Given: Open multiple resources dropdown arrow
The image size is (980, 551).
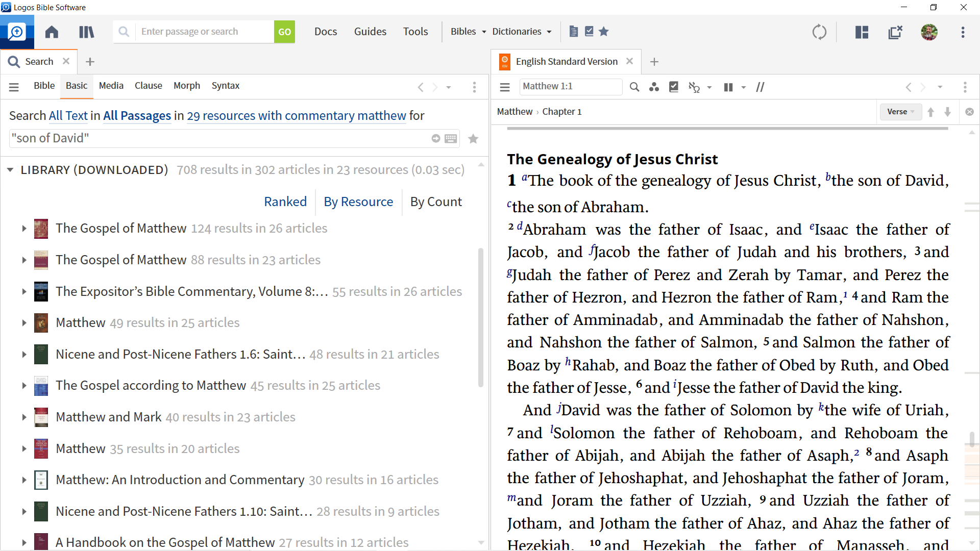Looking at the screenshot, I should click(744, 88).
